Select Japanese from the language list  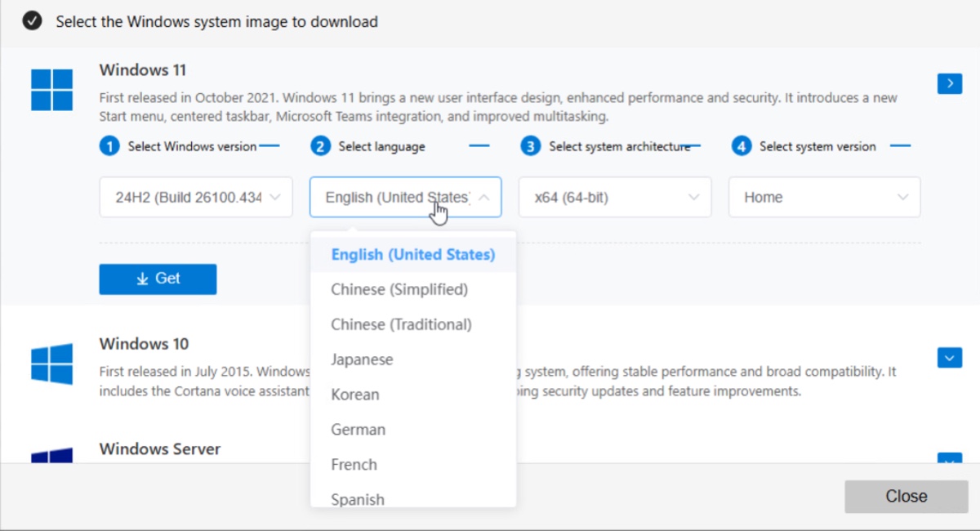click(362, 359)
